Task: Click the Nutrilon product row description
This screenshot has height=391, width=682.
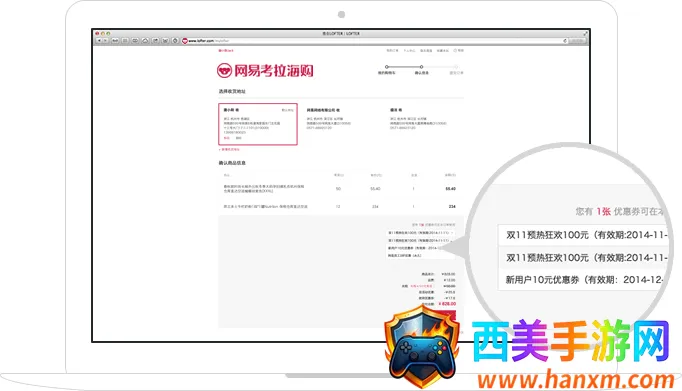Action: pos(266,207)
